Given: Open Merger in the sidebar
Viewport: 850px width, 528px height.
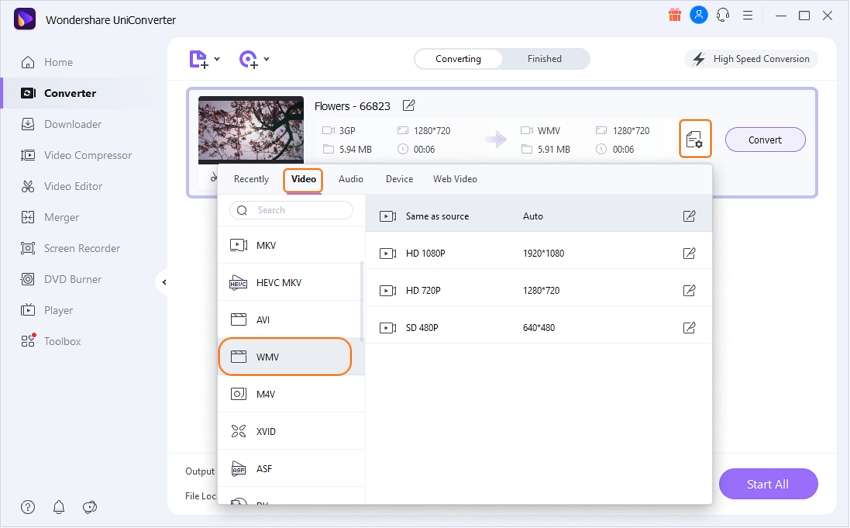Looking at the screenshot, I should 50,217.
